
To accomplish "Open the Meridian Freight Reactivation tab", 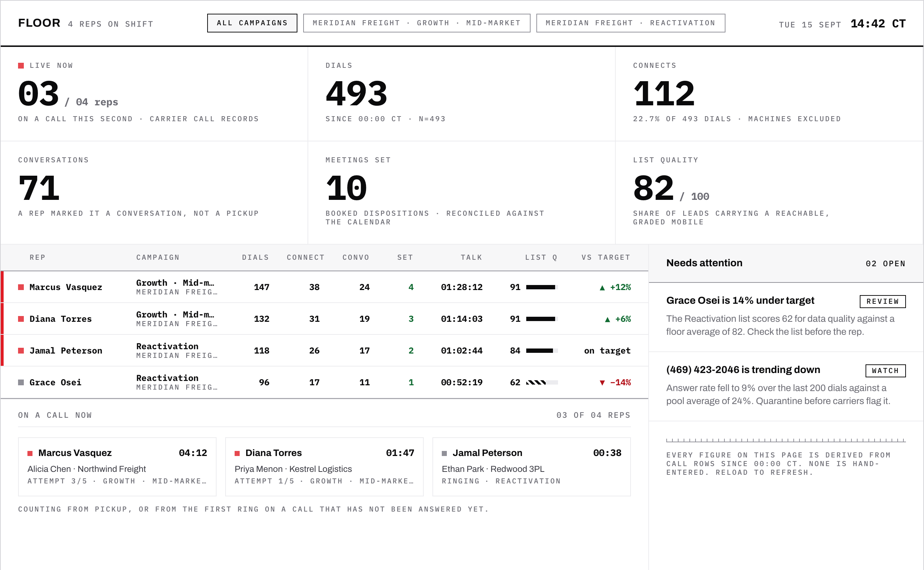I will click(630, 23).
